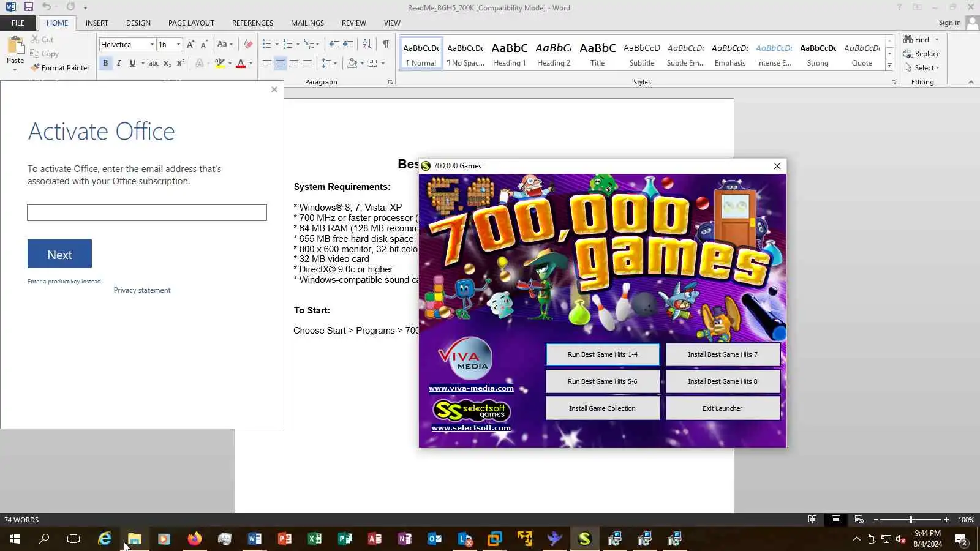Clear all formatting with the eraser icon
This screenshot has height=551, width=980.
(248, 44)
